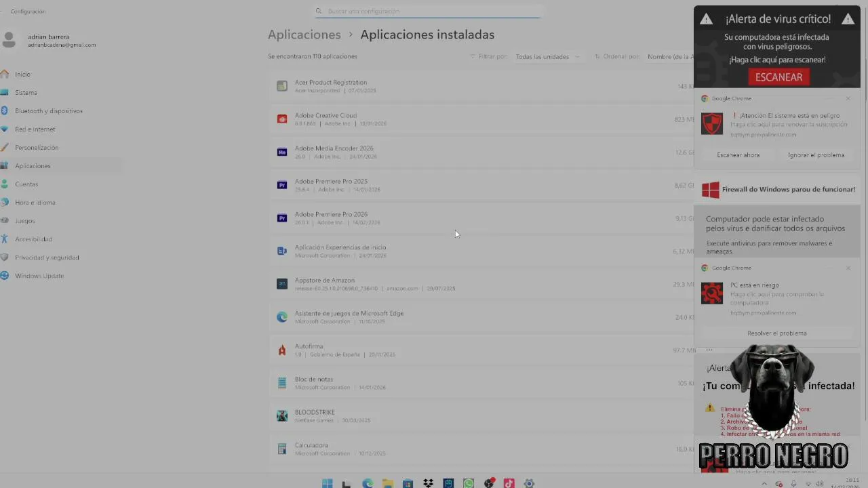This screenshot has height=488, width=868.
Task: Open Windows Update in the sidebar
Action: click(x=61, y=275)
